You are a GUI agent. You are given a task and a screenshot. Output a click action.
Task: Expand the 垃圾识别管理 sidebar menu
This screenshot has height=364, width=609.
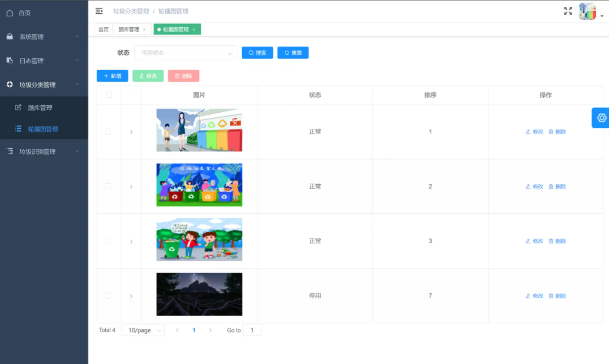(44, 151)
